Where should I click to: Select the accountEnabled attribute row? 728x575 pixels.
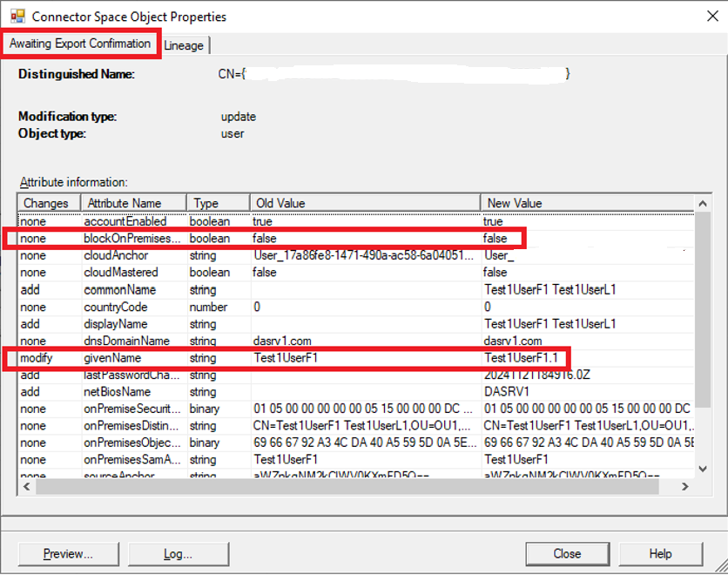click(356, 221)
